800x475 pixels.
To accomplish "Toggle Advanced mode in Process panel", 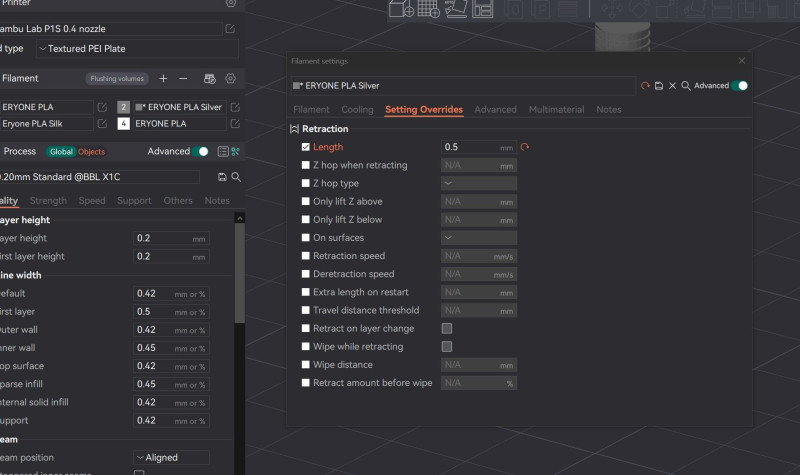I will (200, 152).
